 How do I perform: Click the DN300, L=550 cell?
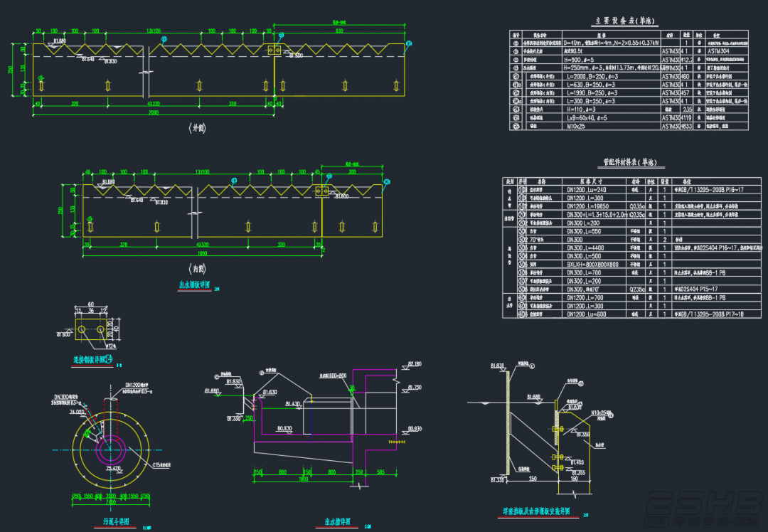click(584, 232)
